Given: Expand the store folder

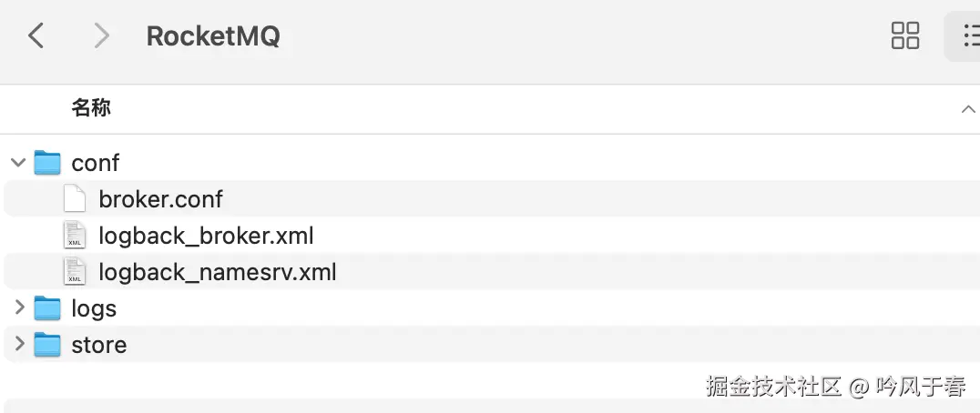Looking at the screenshot, I should (18, 345).
